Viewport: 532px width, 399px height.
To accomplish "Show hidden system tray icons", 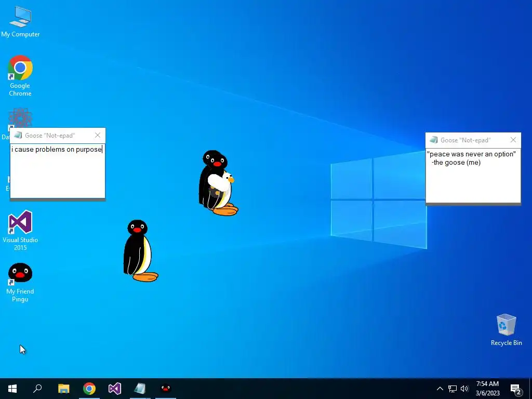I will (x=440, y=389).
